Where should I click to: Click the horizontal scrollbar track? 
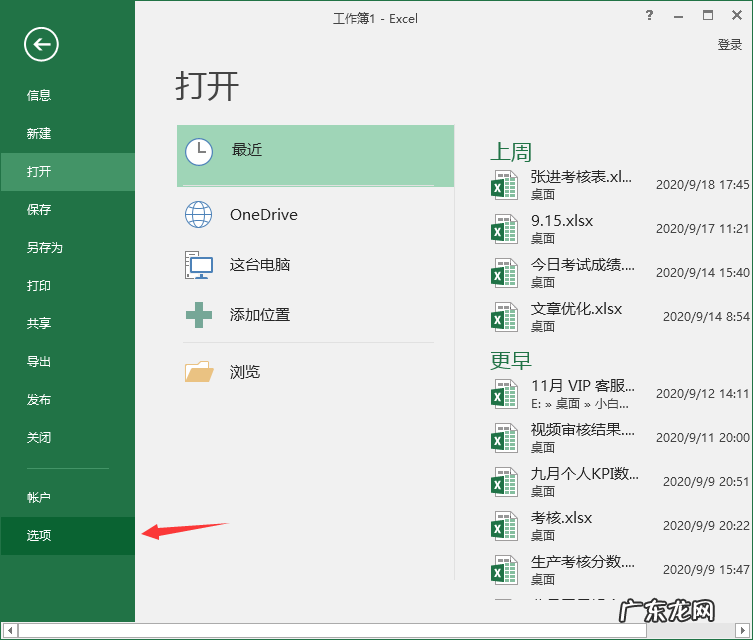[x=376, y=630]
